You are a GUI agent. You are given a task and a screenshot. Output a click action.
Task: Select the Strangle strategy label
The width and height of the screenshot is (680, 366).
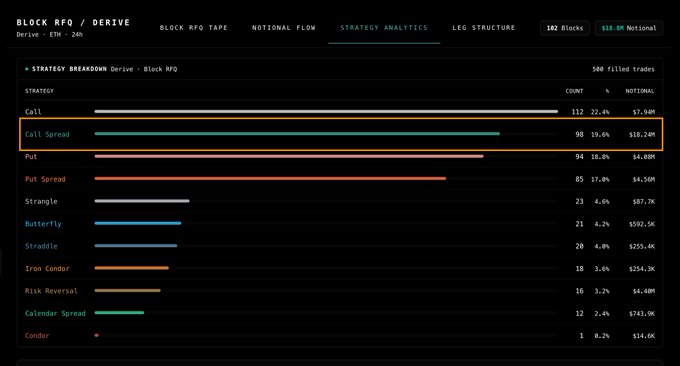pos(41,202)
